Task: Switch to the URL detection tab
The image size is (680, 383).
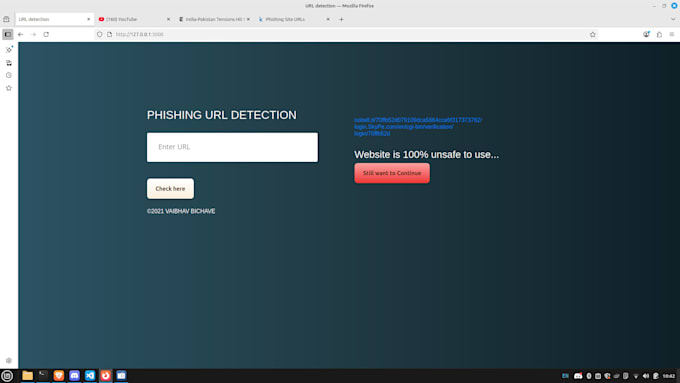Action: [54, 19]
